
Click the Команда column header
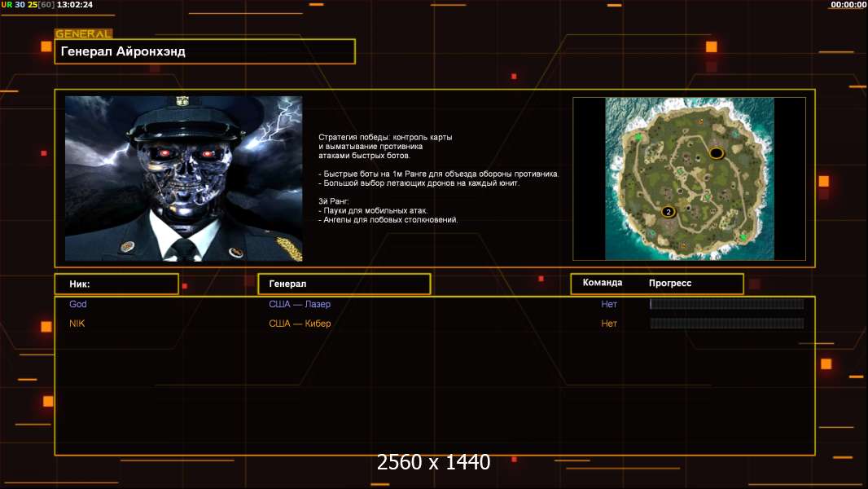[x=603, y=283]
